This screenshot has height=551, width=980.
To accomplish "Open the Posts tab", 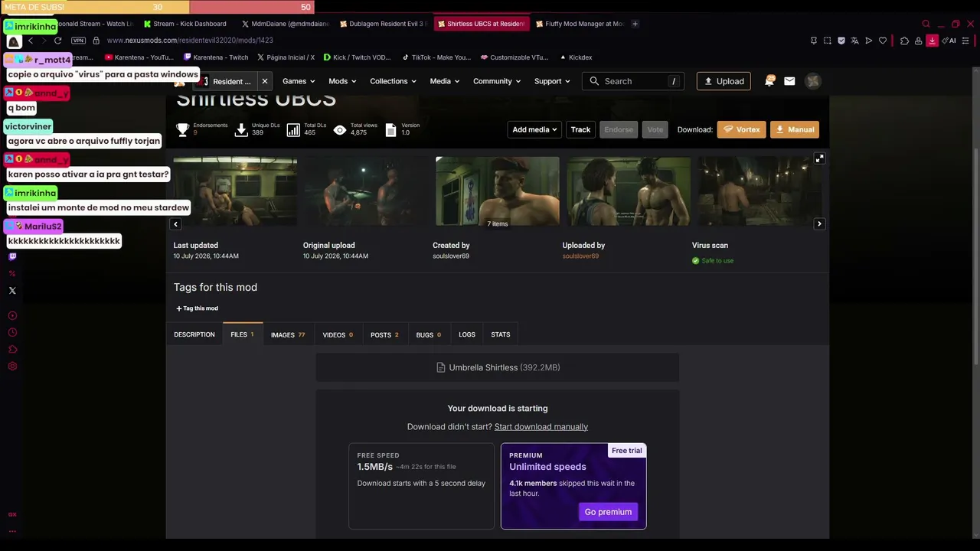I will [x=384, y=334].
